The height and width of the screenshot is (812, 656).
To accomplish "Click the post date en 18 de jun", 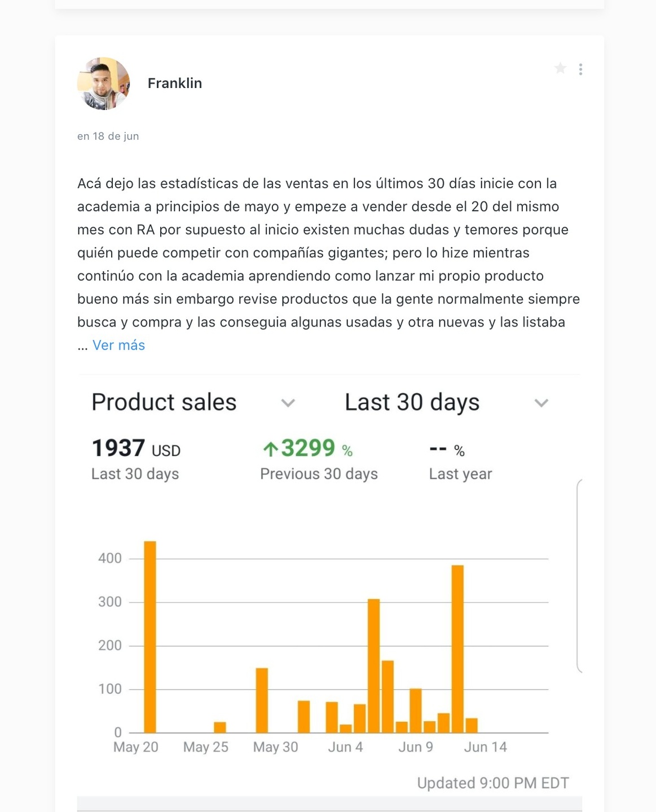I will (x=108, y=136).
